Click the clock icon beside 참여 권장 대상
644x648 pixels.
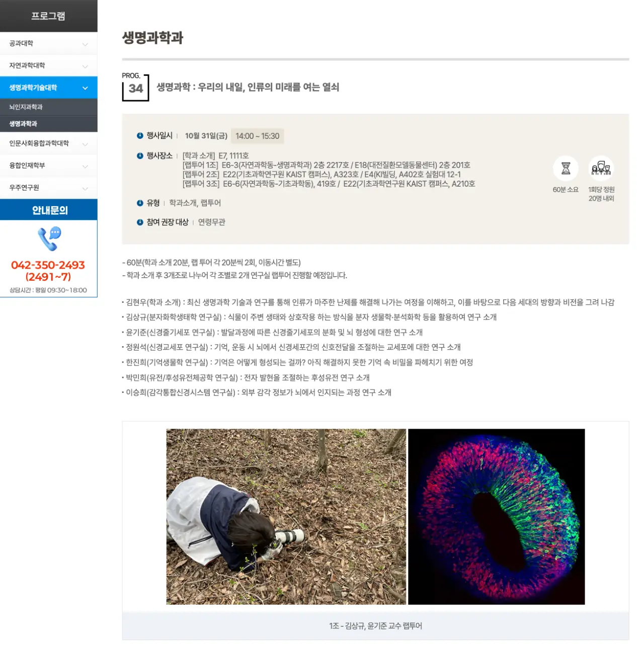(x=140, y=222)
